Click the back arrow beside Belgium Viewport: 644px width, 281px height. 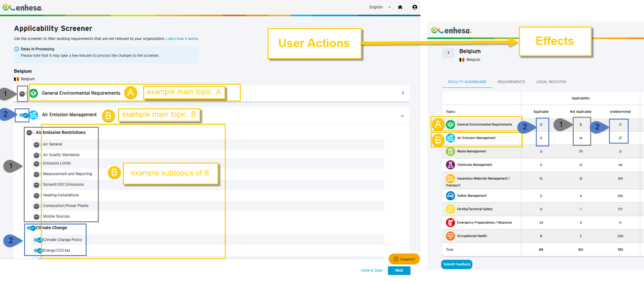449,53
